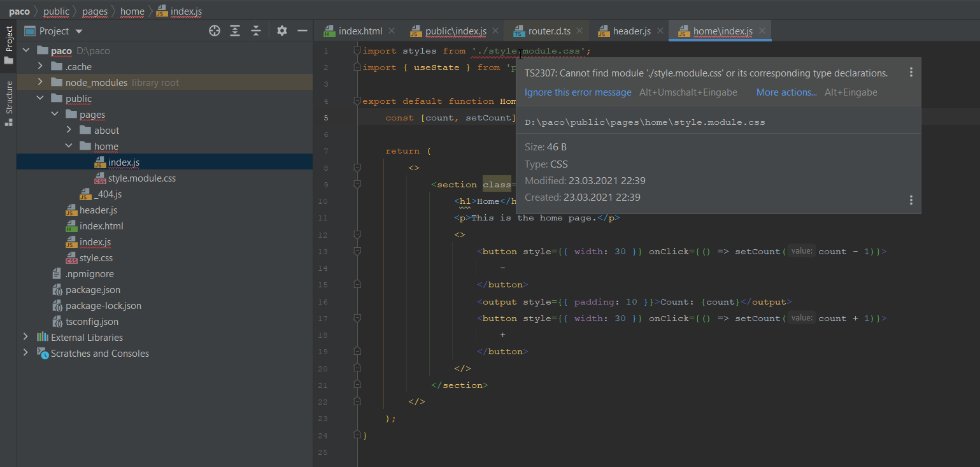The image size is (980, 467).
Task: Close the index.html tab
Action: [392, 31]
